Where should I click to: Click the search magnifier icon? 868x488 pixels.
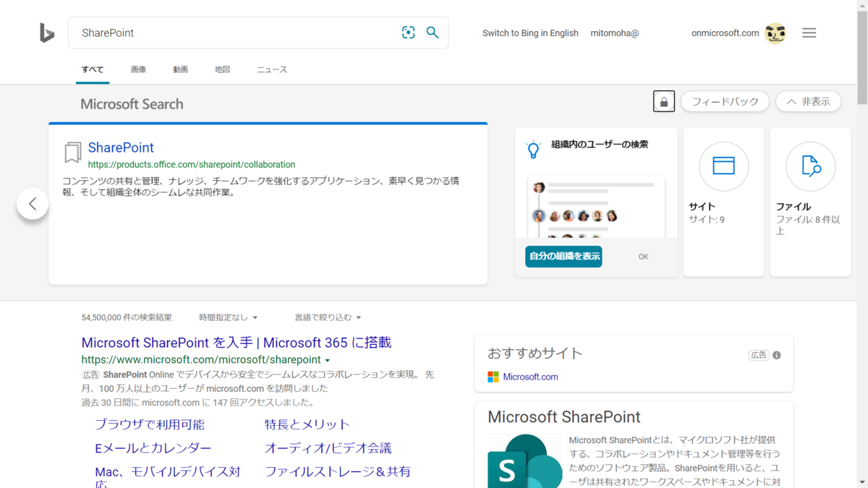433,33
